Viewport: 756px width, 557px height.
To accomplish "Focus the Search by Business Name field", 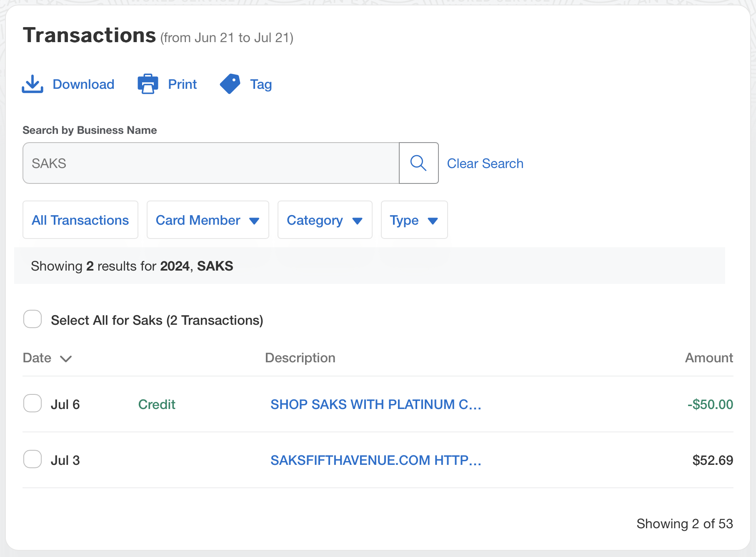I will point(211,163).
